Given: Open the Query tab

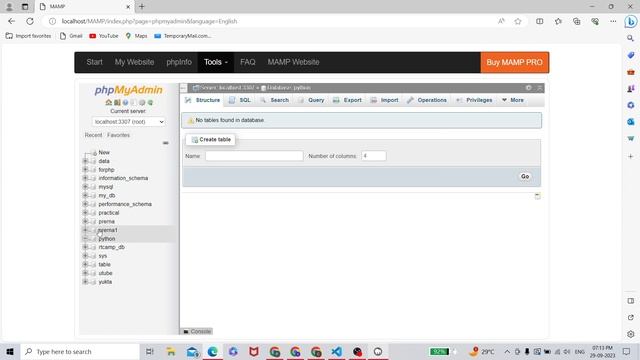Looking at the screenshot, I should click(311, 100).
